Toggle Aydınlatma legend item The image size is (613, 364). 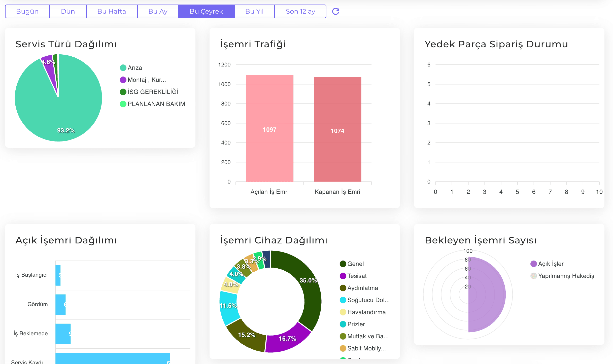click(x=359, y=288)
